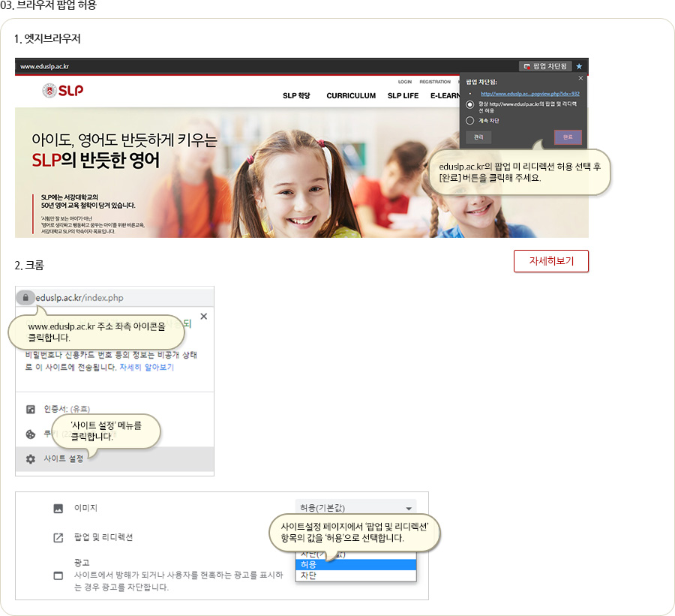Click the 팝업 및 리디렉션 label
Screen dimensions: 675x616
(x=103, y=537)
